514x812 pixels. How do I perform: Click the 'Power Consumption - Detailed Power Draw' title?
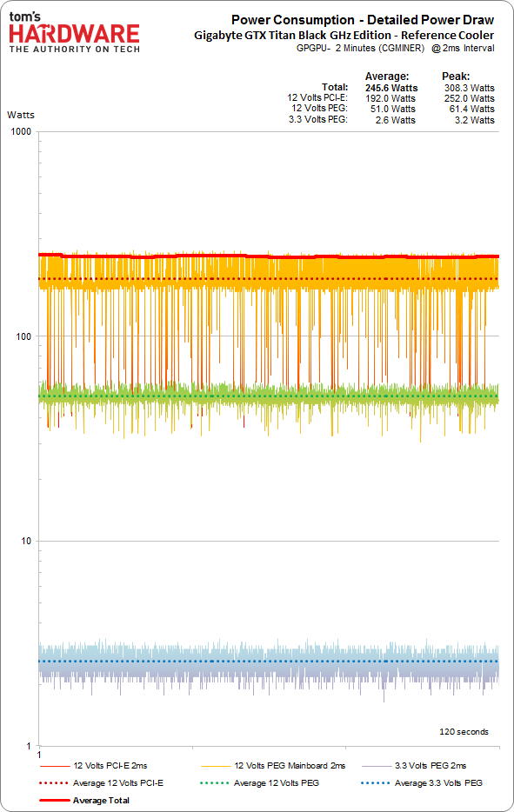click(x=363, y=20)
